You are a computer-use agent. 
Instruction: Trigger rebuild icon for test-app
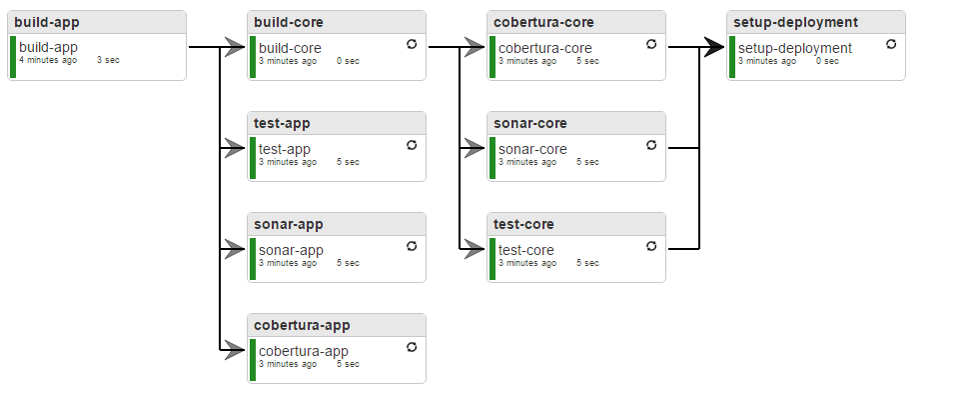pyautogui.click(x=412, y=145)
